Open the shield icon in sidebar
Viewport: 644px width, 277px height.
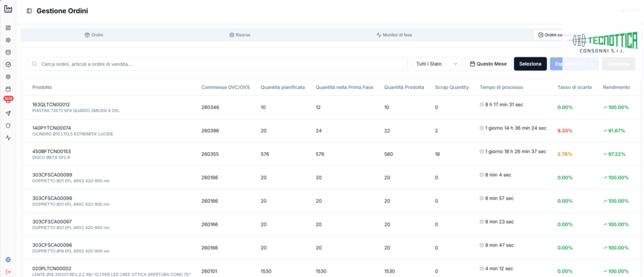[8, 125]
